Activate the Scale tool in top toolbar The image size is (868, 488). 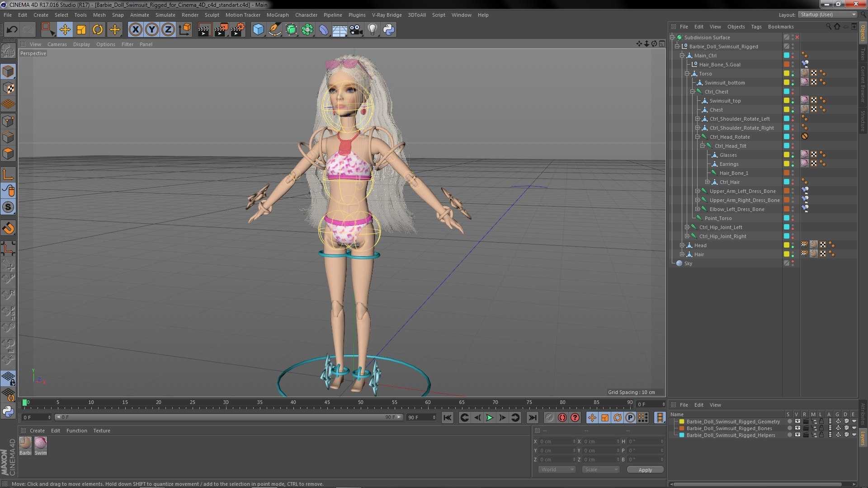click(x=81, y=30)
